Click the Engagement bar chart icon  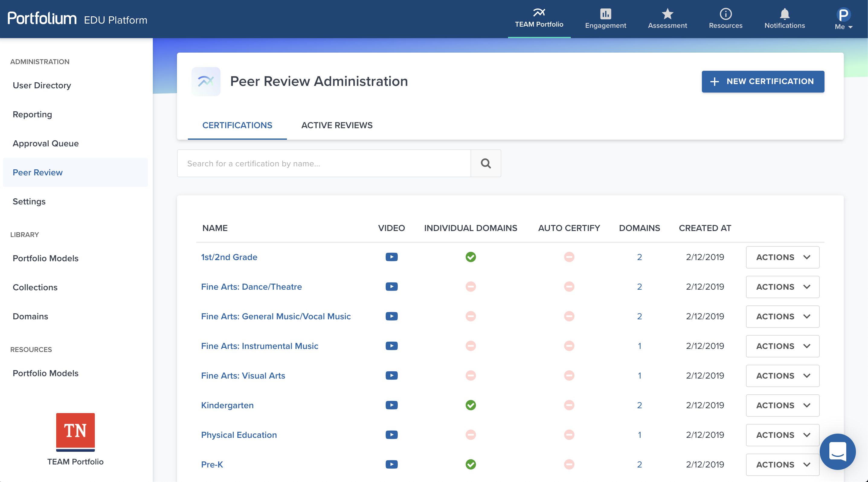(605, 14)
